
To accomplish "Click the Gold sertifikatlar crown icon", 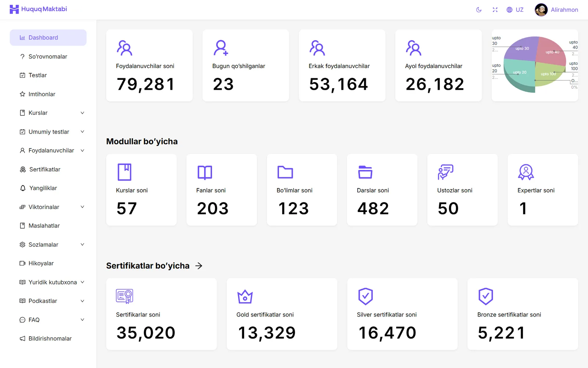I will pyautogui.click(x=245, y=297).
